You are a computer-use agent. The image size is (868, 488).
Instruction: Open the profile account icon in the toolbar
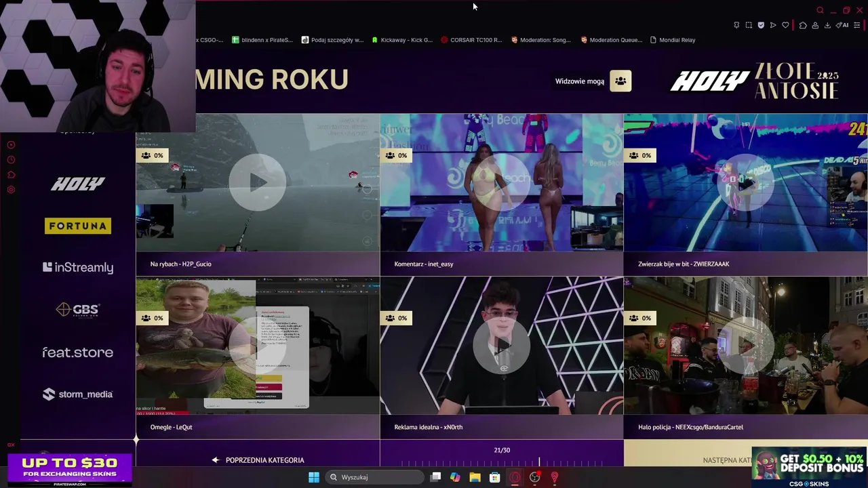(x=815, y=25)
